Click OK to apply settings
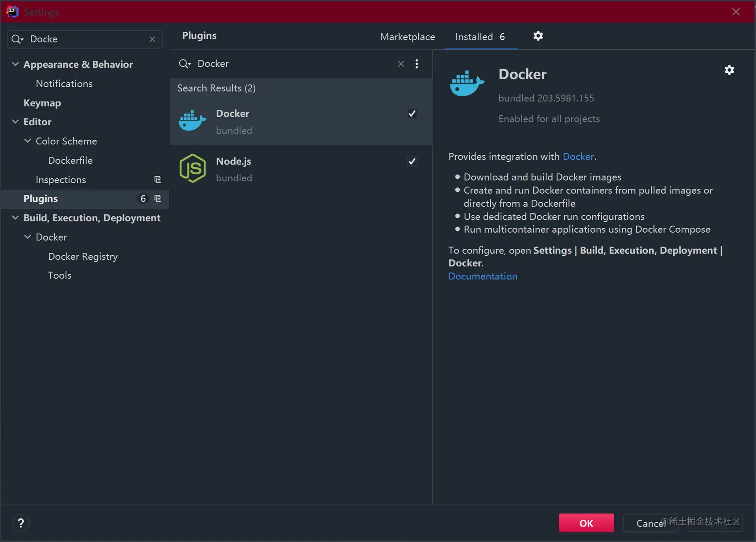Screen dimensions: 756x542 click(x=586, y=523)
